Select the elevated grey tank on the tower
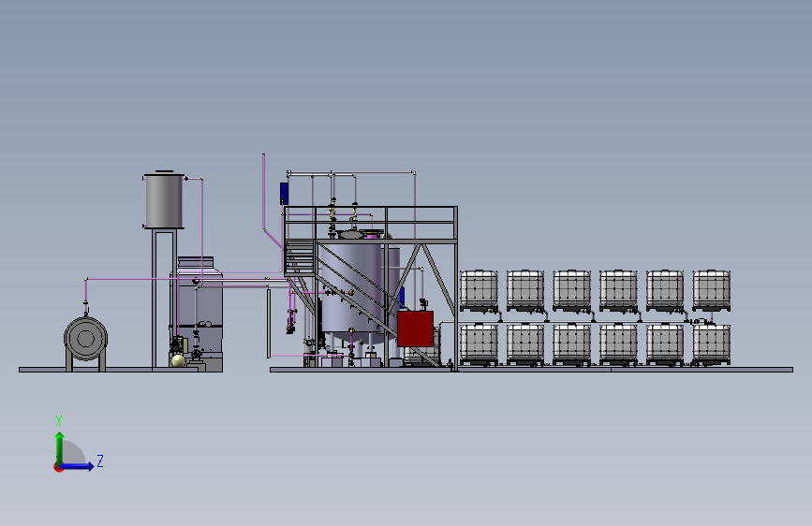The height and width of the screenshot is (526, 812). (x=164, y=200)
